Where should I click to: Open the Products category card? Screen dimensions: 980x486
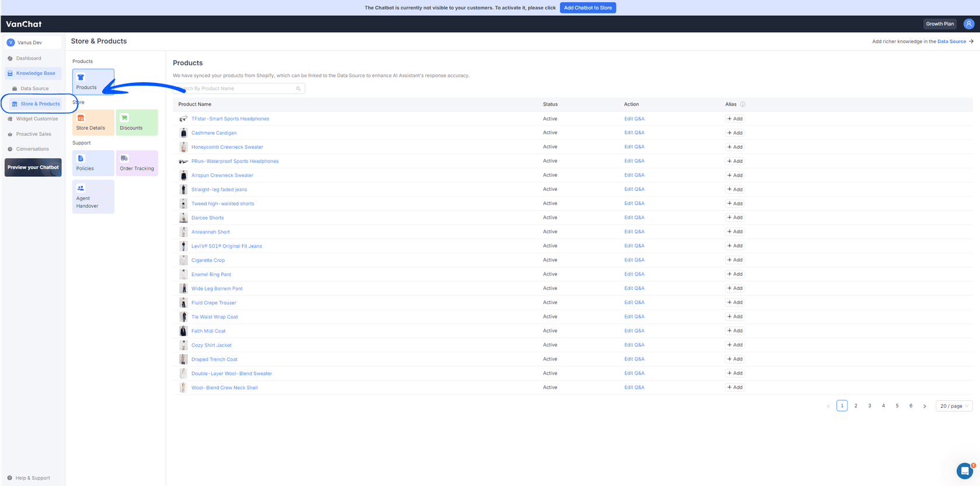93,82
